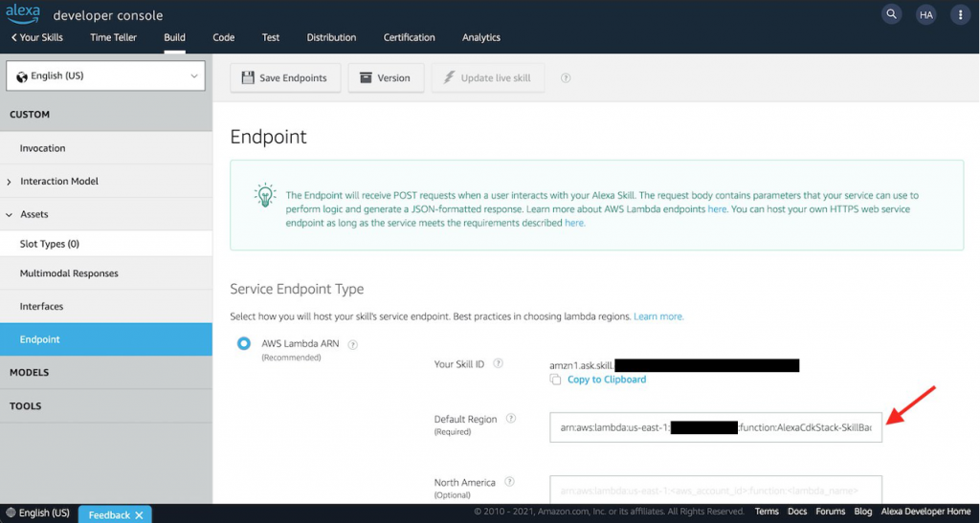
Task: Open Slot Types (0) in the sidebar
Action: [106, 244]
